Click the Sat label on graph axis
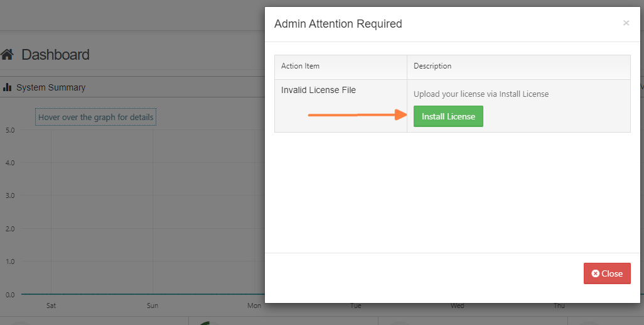The width and height of the screenshot is (644, 325). coord(51,306)
